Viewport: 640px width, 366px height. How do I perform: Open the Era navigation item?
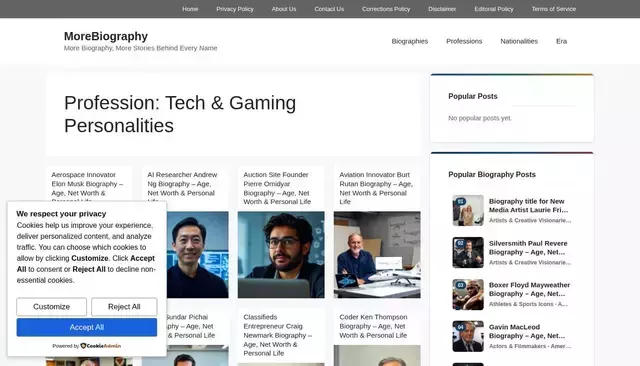click(x=561, y=41)
